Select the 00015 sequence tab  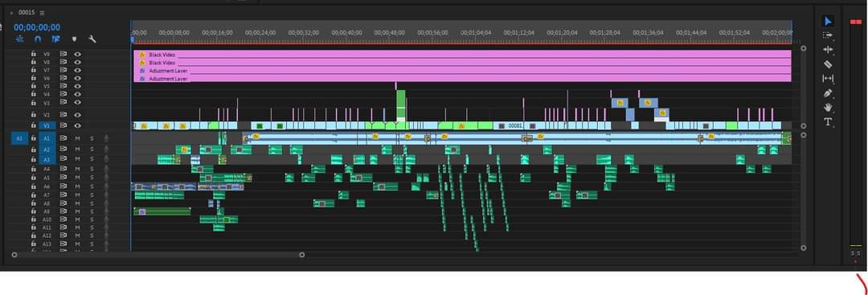click(26, 13)
